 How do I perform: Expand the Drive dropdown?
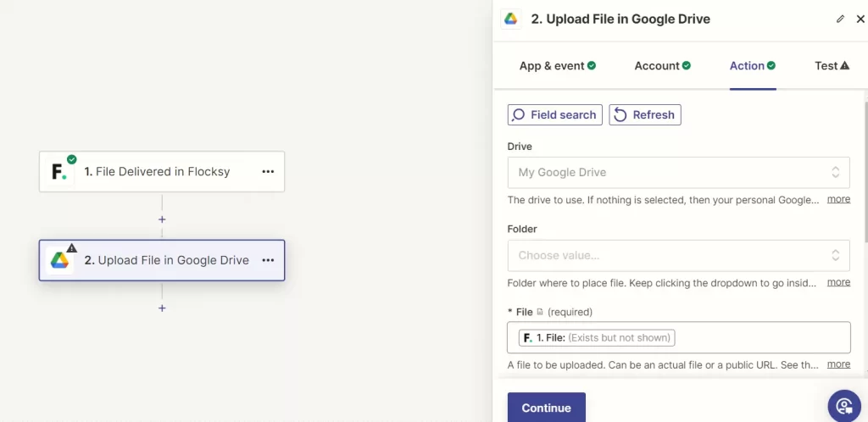tap(678, 172)
